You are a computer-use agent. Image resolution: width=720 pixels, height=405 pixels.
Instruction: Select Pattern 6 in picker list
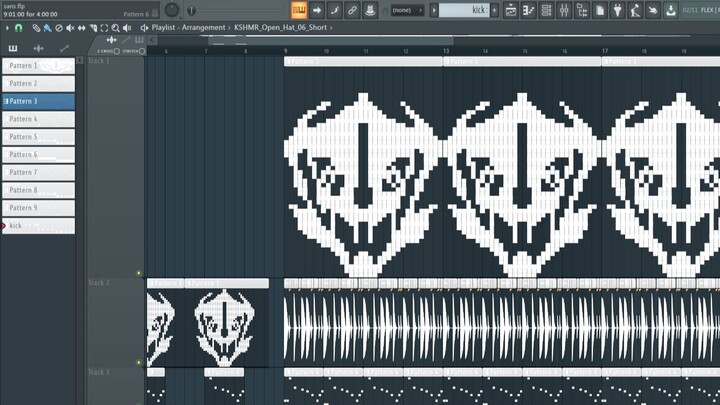coord(39,155)
